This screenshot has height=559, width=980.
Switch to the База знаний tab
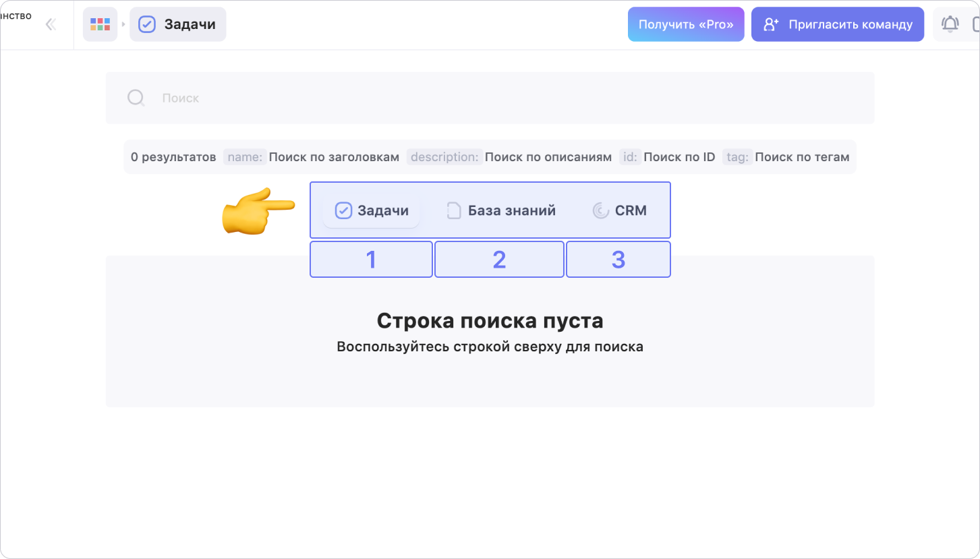point(501,211)
